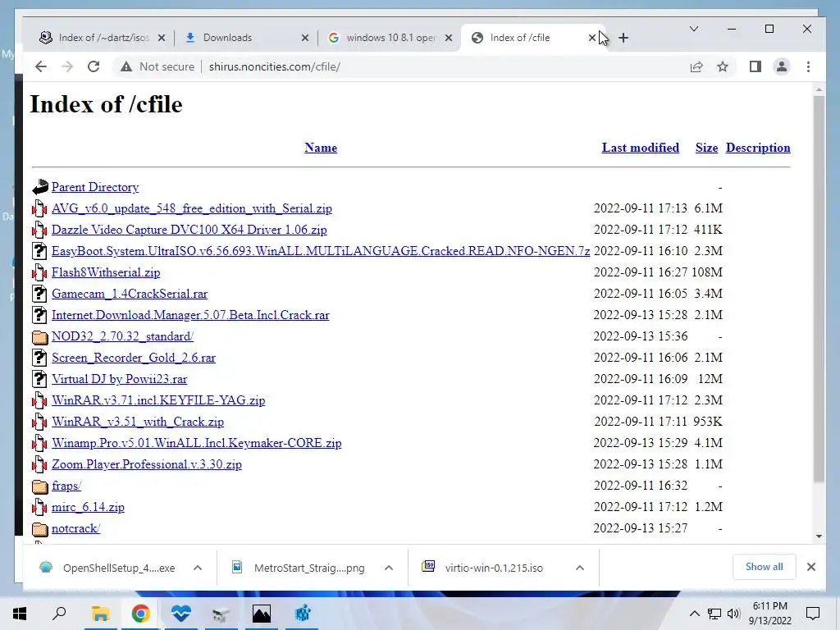Open the Chrome side panel icon
Image resolution: width=840 pixels, height=630 pixels.
click(x=756, y=67)
